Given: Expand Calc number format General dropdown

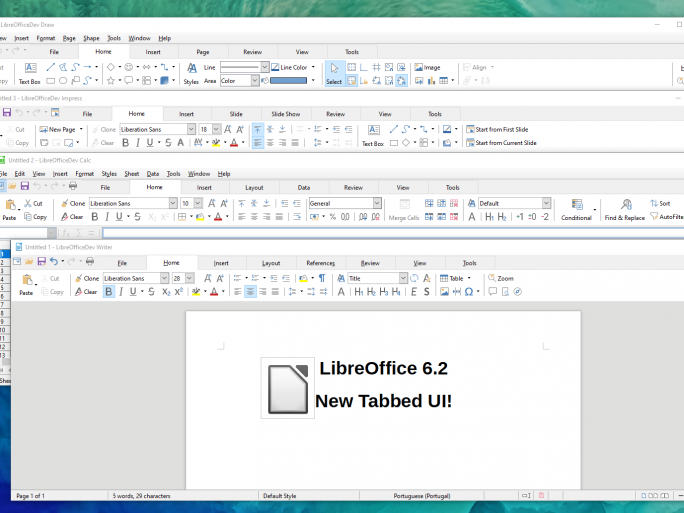Looking at the screenshot, I should tap(377, 203).
